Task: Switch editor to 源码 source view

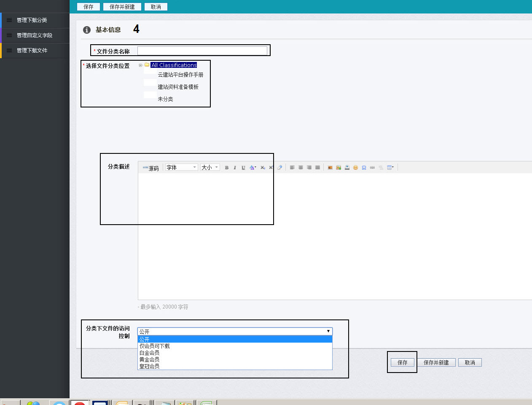Action: point(151,168)
